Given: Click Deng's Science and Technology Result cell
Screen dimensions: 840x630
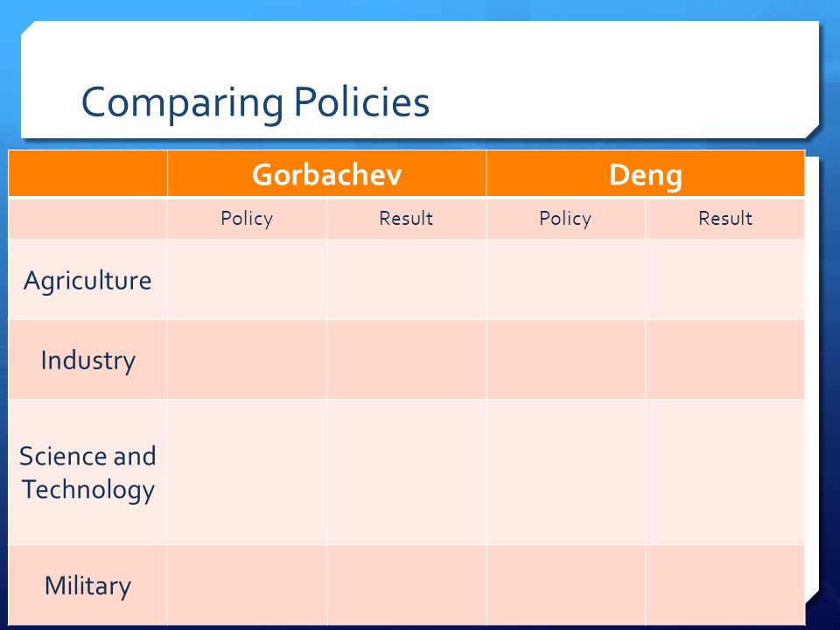Looking at the screenshot, I should [725, 472].
